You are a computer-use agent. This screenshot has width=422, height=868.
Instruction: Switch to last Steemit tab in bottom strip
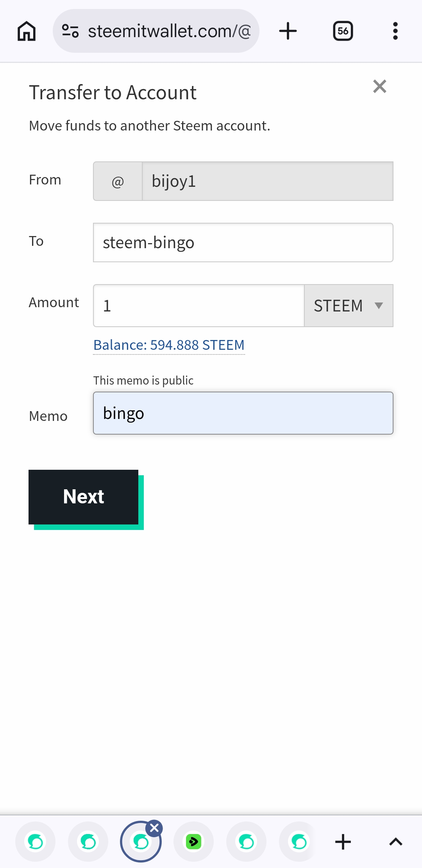[x=299, y=841]
